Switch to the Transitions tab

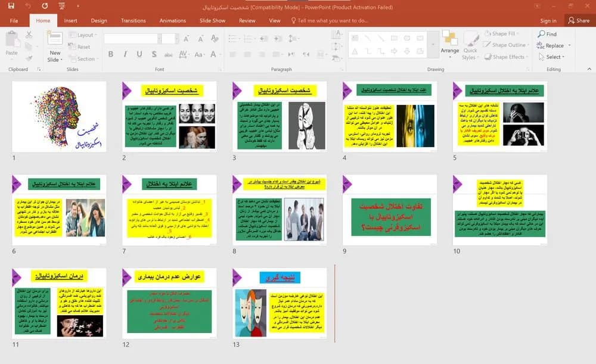pos(133,20)
